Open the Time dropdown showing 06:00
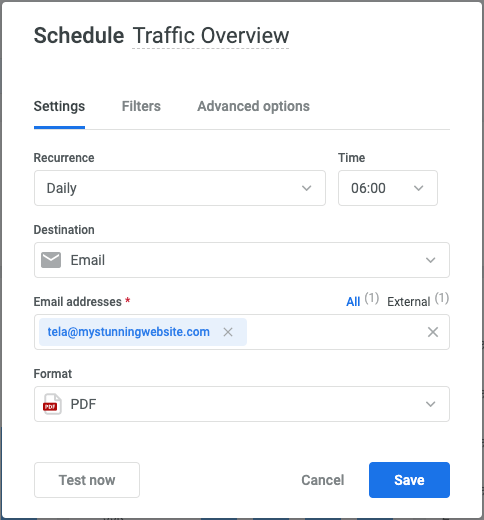Screen dimensions: 484x520 tap(388, 188)
